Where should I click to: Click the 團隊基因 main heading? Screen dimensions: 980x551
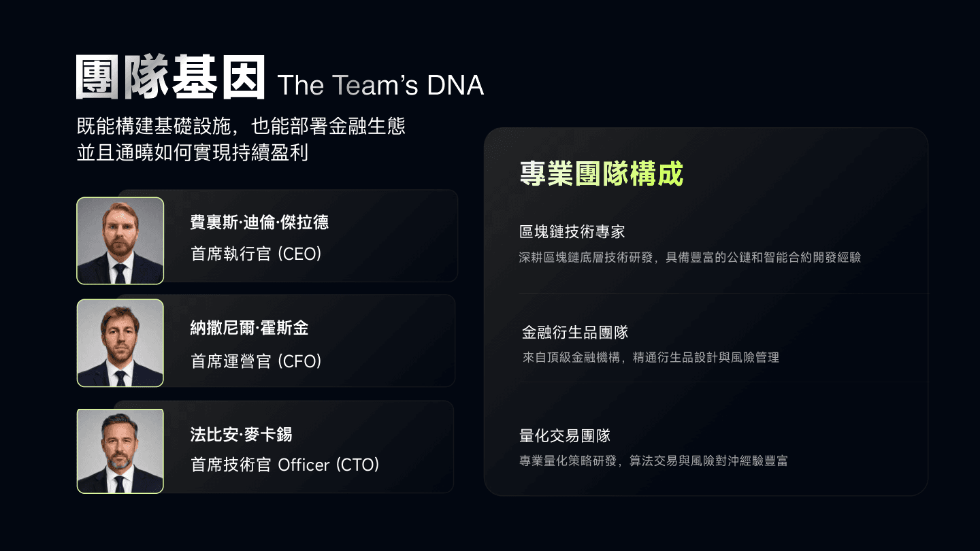pyautogui.click(x=170, y=78)
